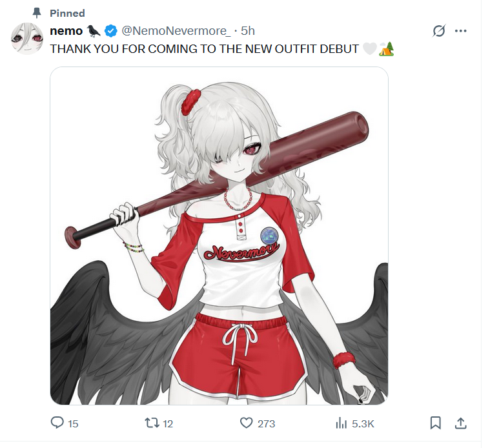Click the Pinned label
490x448 pixels.
[x=67, y=13]
